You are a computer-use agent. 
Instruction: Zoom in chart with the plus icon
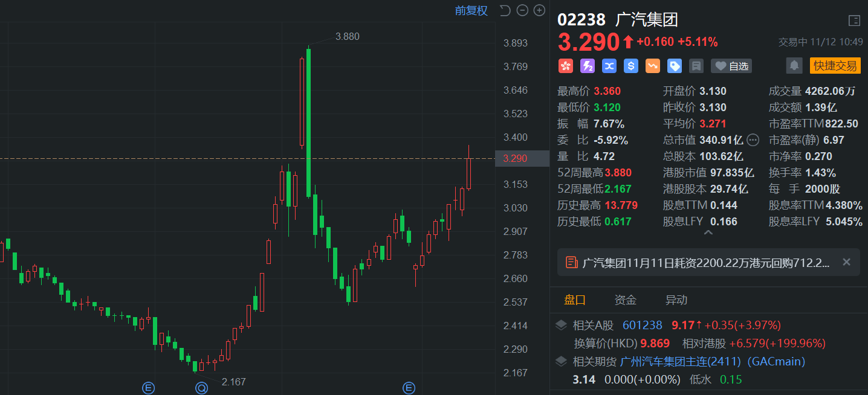click(539, 10)
